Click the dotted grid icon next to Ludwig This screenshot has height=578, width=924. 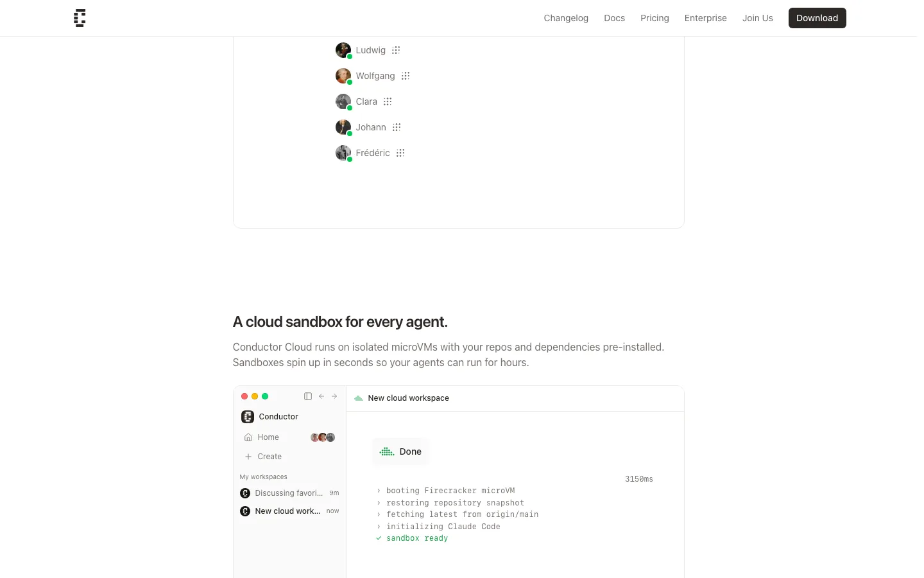[x=396, y=50]
